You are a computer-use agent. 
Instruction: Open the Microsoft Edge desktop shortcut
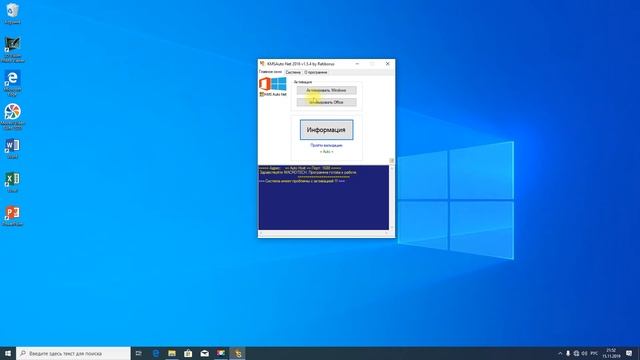click(13, 83)
